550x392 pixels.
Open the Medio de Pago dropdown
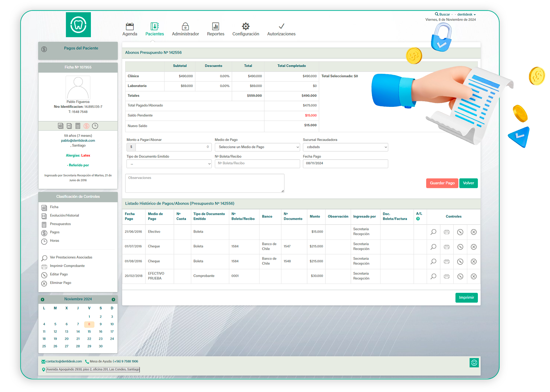pyautogui.click(x=257, y=147)
